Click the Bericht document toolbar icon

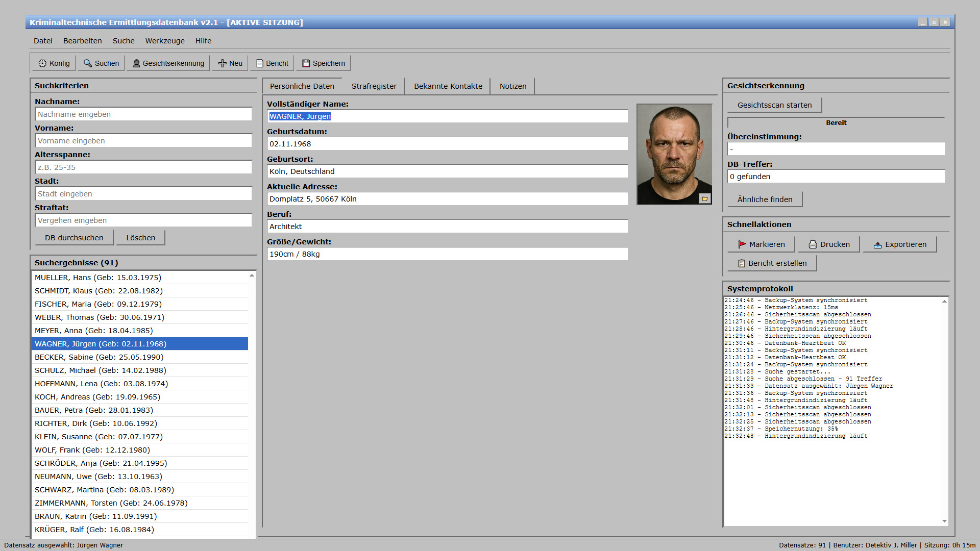(260, 63)
